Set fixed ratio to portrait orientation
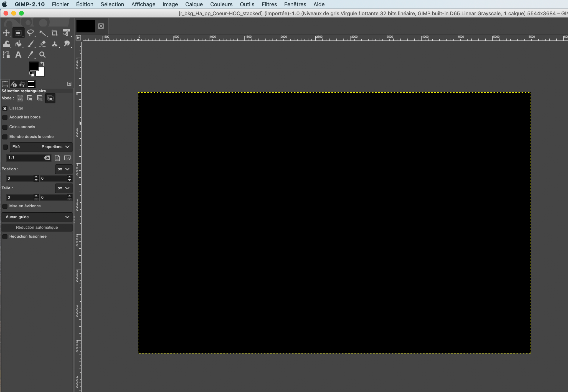 point(57,158)
